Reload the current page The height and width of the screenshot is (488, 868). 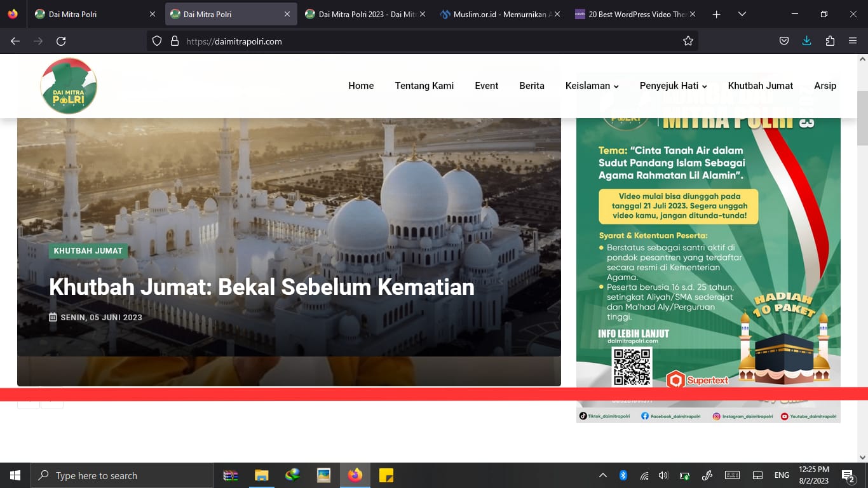61,41
